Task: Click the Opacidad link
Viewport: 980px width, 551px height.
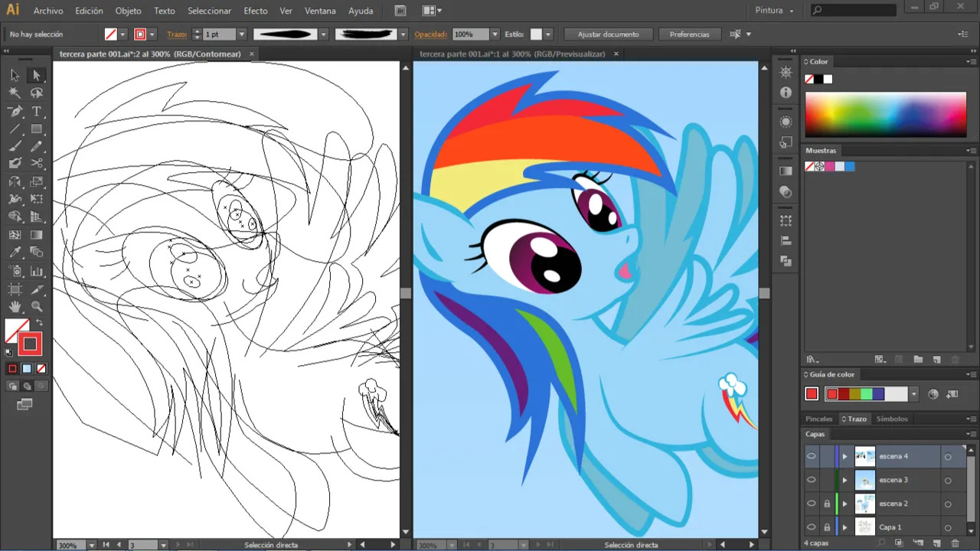Action: coord(430,34)
